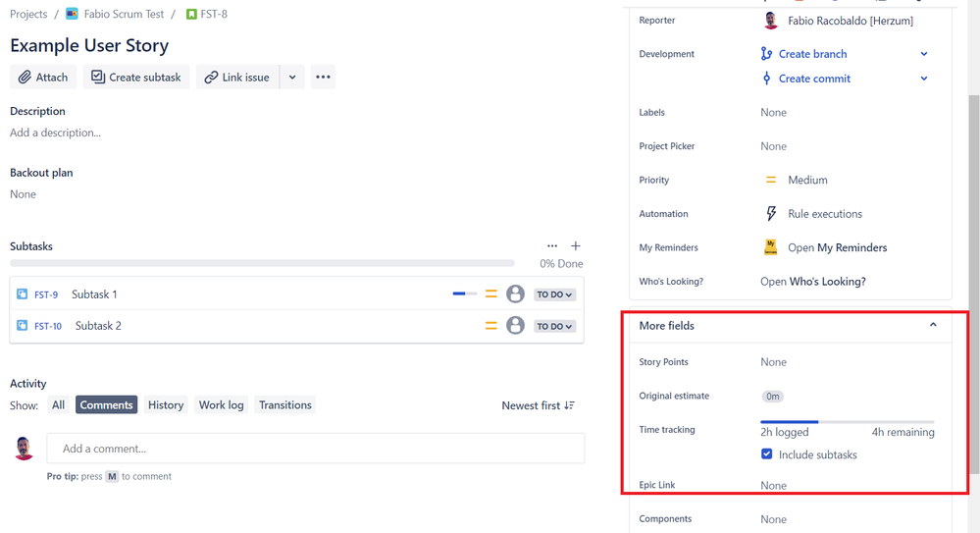
Task: Click the Backout plan None value
Action: pos(24,194)
